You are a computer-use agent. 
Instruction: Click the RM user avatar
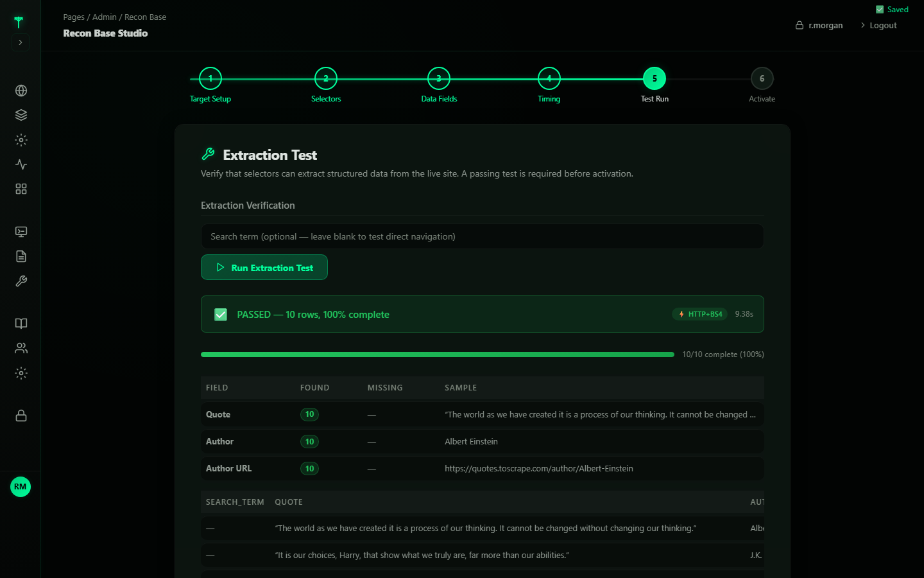point(21,487)
